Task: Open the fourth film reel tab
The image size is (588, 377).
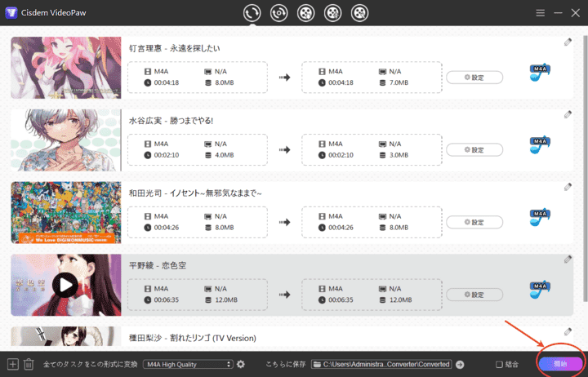Action: point(332,13)
